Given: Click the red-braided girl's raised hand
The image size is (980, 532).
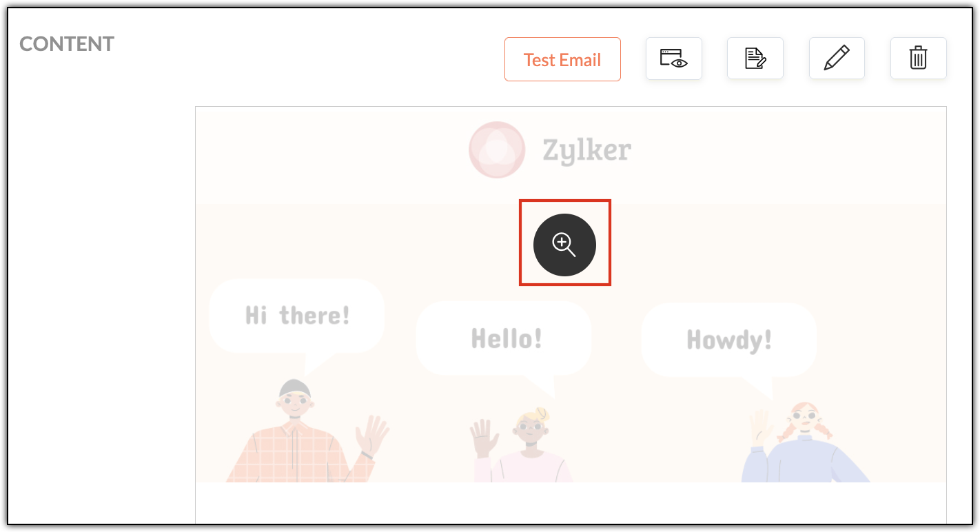Looking at the screenshot, I should pyautogui.click(x=761, y=426).
